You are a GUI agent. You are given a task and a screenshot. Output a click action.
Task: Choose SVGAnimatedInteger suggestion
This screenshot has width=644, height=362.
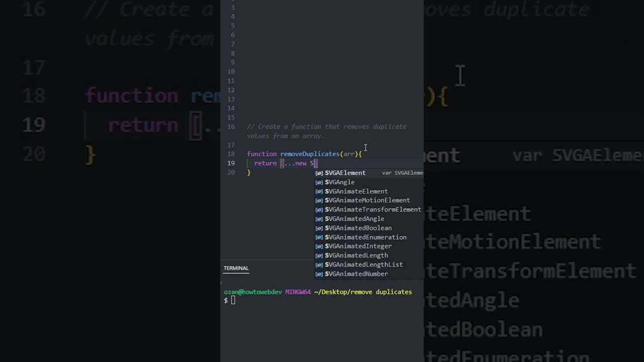click(x=369, y=246)
